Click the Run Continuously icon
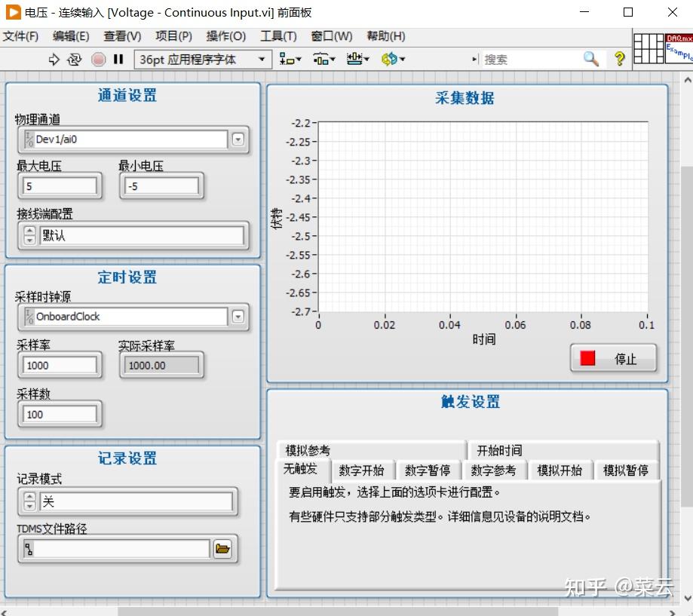This screenshot has width=693, height=616. (74, 60)
